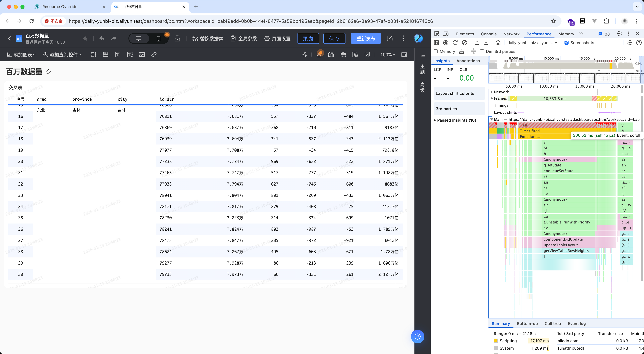Screen dimensions: 644x354
Task: Select the Timer fired flame bar
Action: (x=529, y=131)
